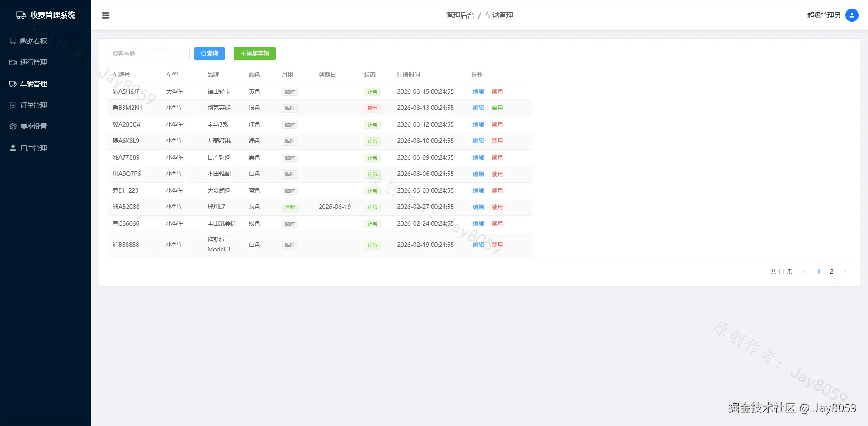Click the registration time 2026-03-15 00:24:55

pyautogui.click(x=425, y=91)
